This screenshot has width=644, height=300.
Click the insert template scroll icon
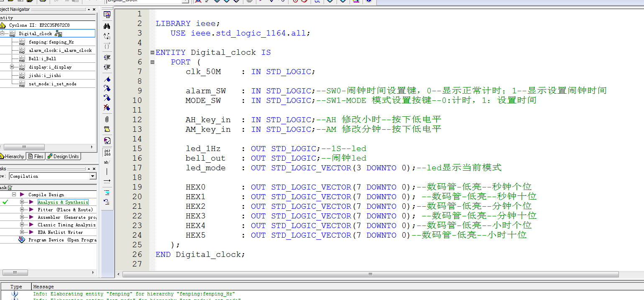(107, 129)
